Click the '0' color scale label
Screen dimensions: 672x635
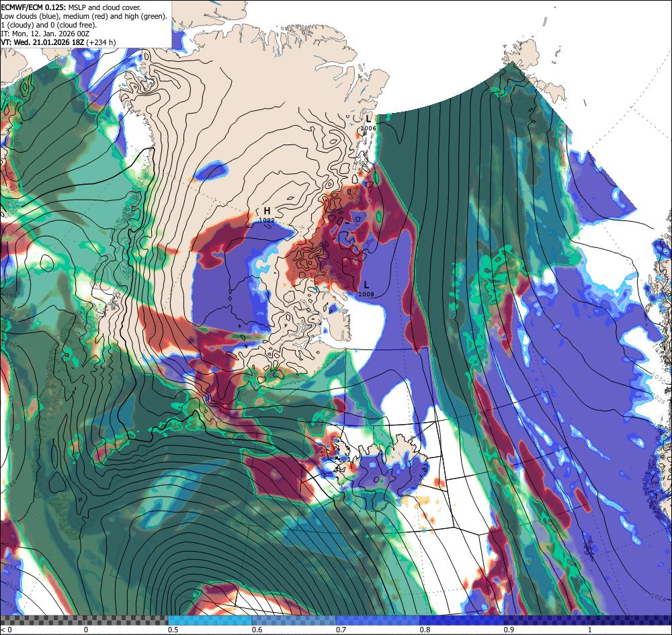[x=86, y=630]
